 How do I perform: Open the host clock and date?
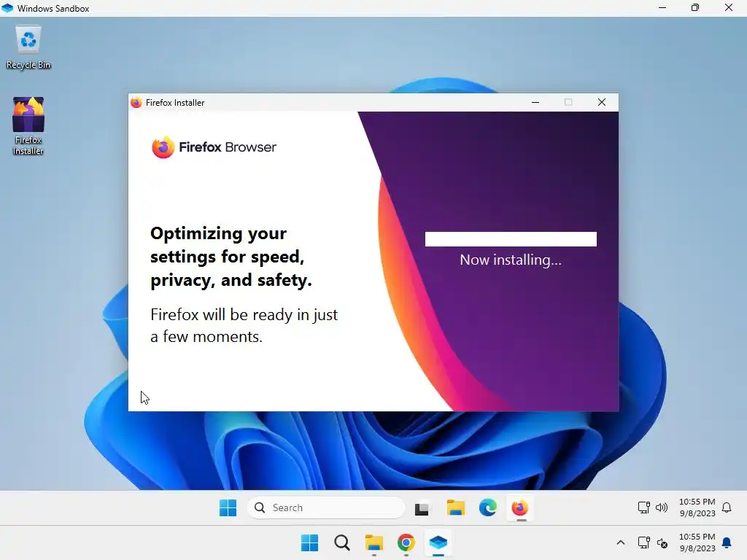pos(697,542)
